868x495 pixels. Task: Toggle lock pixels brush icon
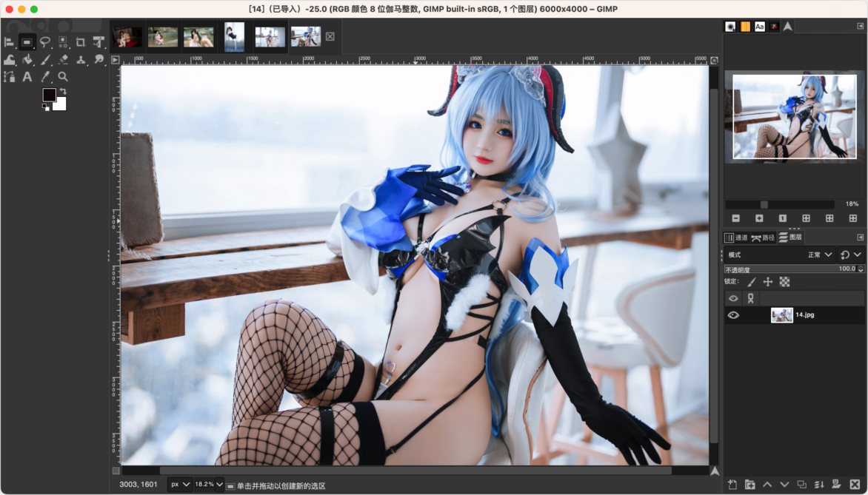pos(751,282)
